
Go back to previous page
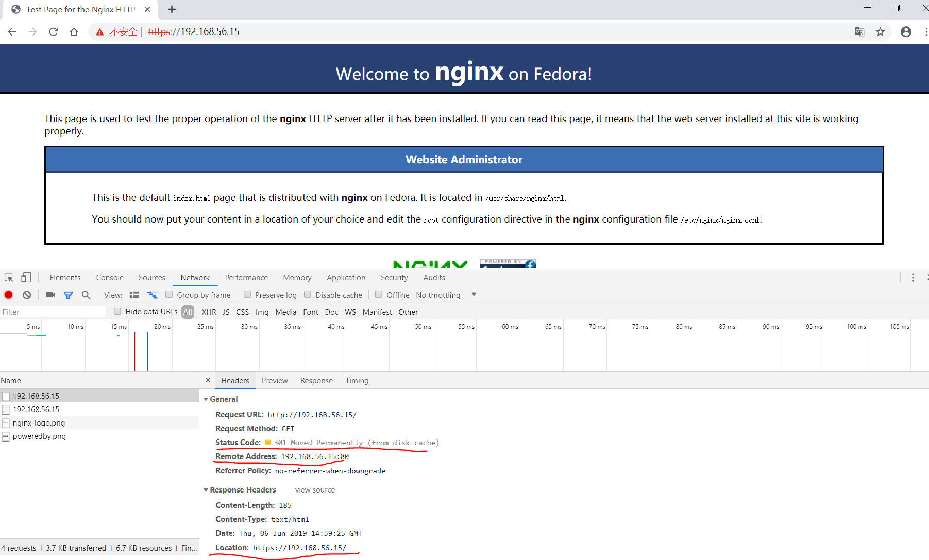[12, 32]
